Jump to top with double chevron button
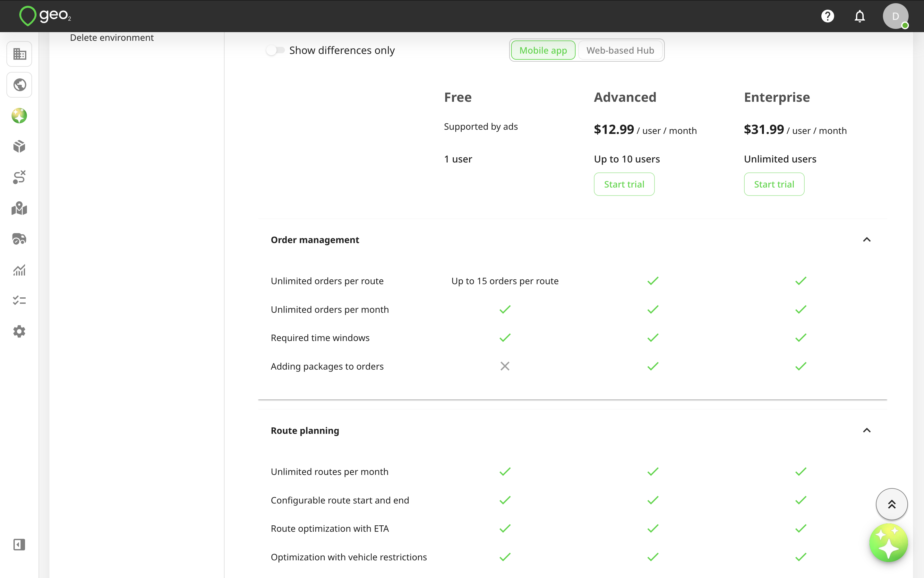 [x=892, y=504]
